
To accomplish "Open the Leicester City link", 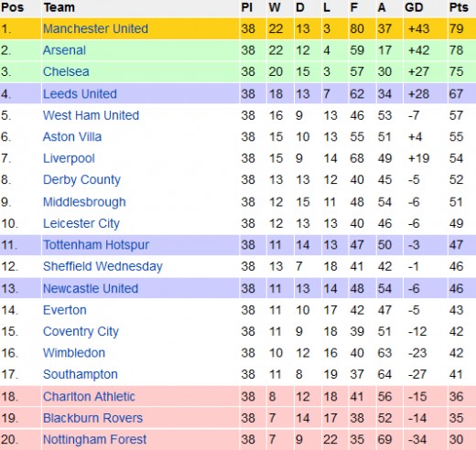I will [x=81, y=223].
